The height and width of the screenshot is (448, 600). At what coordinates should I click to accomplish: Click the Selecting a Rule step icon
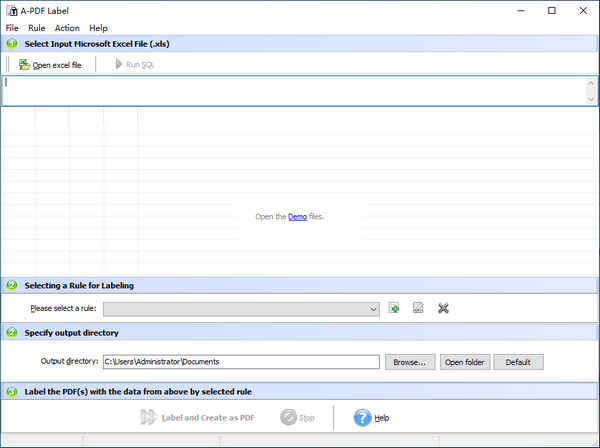[12, 285]
